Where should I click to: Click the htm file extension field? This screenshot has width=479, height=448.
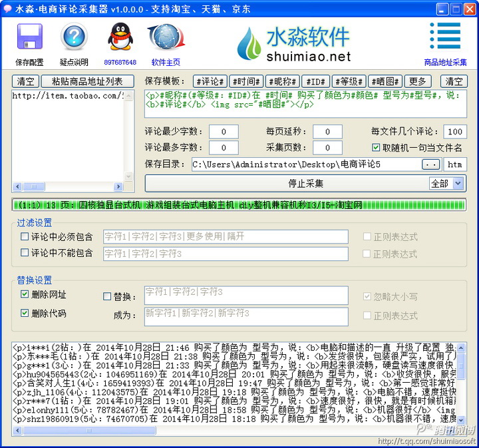455,164
